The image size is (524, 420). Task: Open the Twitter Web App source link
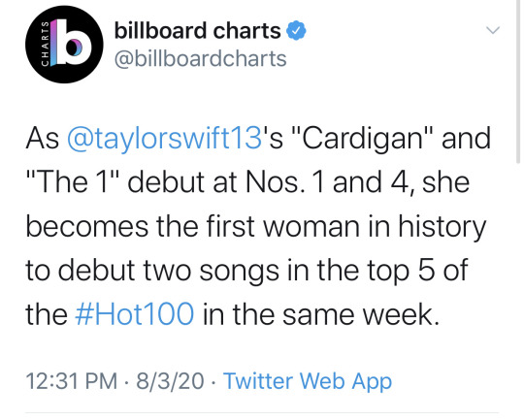(x=308, y=381)
